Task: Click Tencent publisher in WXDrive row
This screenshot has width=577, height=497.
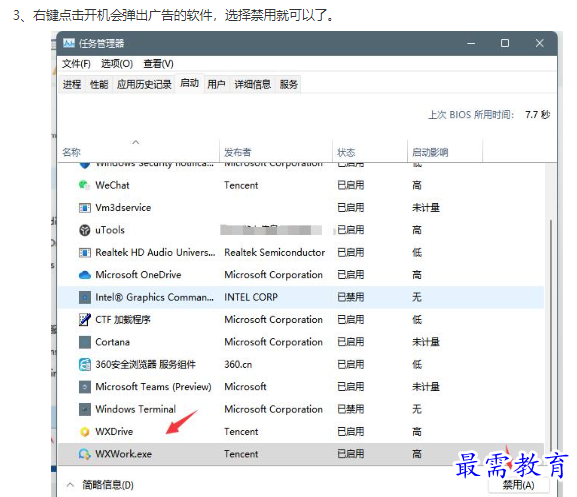Action: pyautogui.click(x=241, y=432)
